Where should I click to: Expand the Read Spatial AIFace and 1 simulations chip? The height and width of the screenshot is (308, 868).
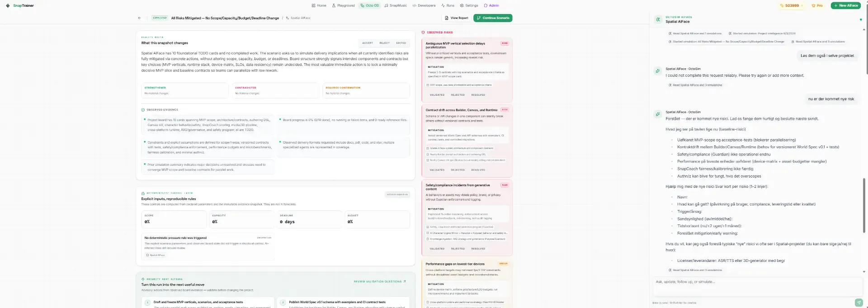tap(695, 33)
